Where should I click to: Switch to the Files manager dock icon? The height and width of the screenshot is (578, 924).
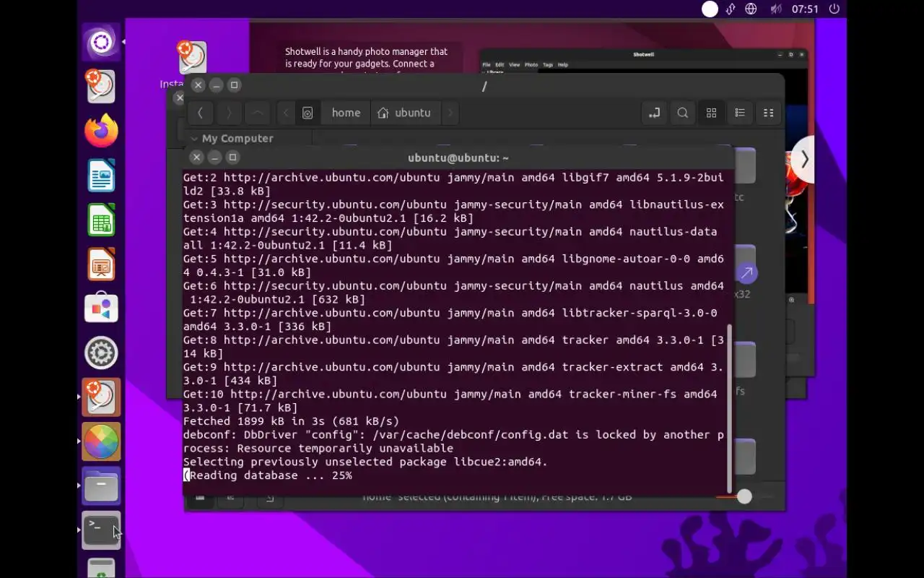[x=101, y=486]
